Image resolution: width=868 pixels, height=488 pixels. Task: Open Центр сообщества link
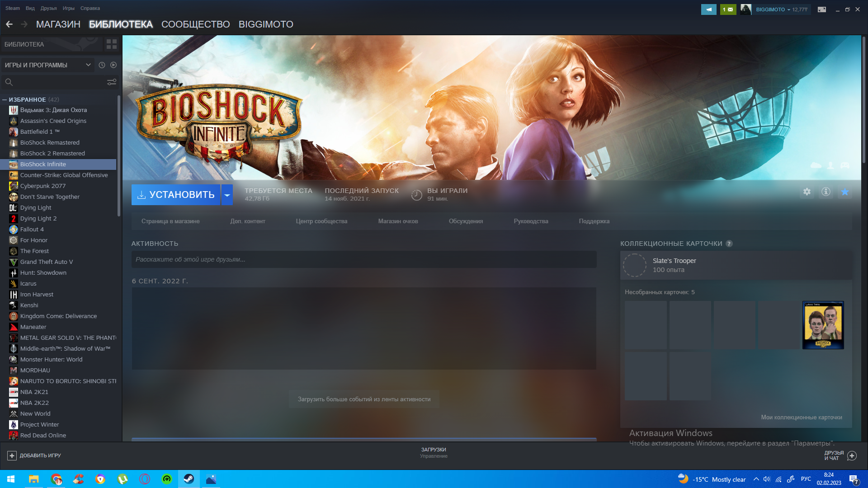click(321, 221)
